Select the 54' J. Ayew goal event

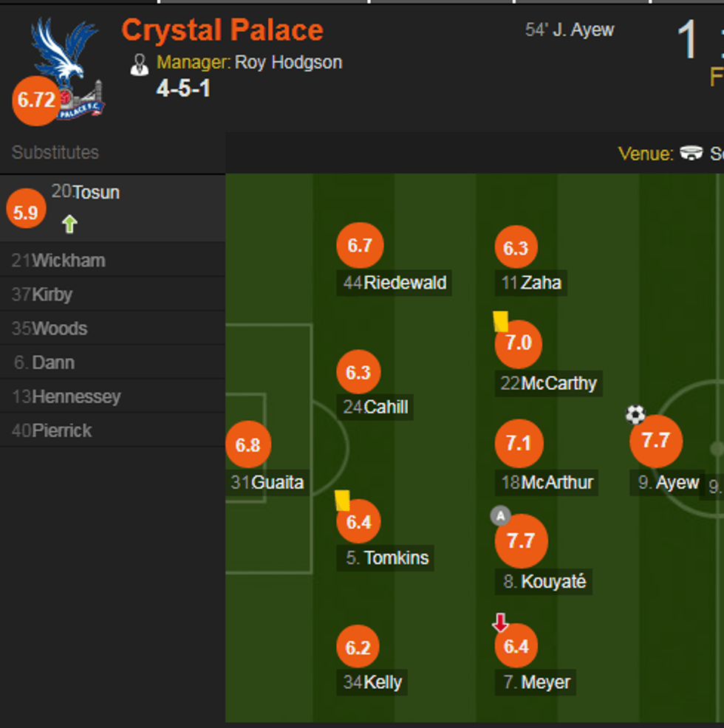567,30
